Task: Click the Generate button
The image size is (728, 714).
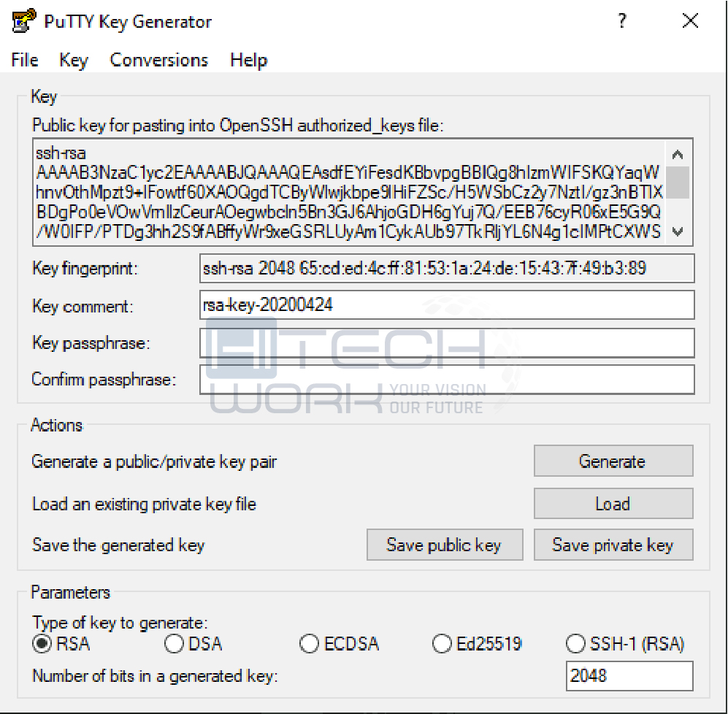Action: (613, 461)
